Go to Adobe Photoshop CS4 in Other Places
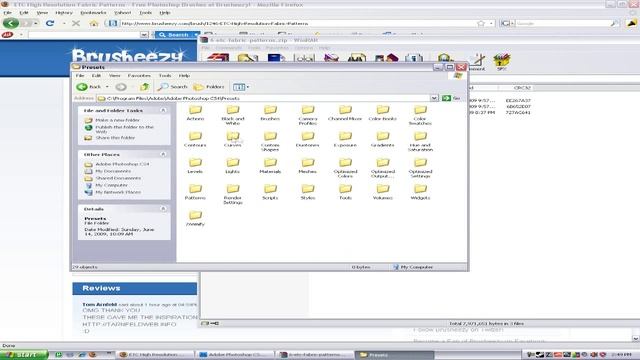Image resolution: width=640 pixels, height=360 pixels. pos(117,164)
